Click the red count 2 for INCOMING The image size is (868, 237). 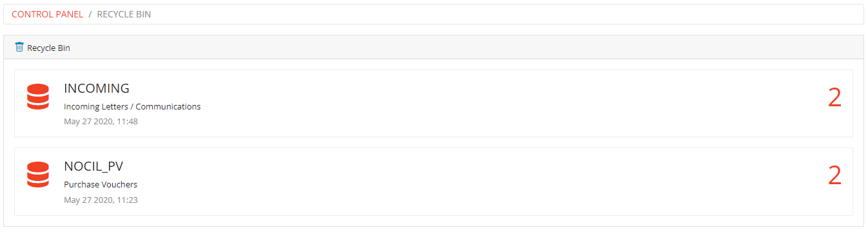834,98
